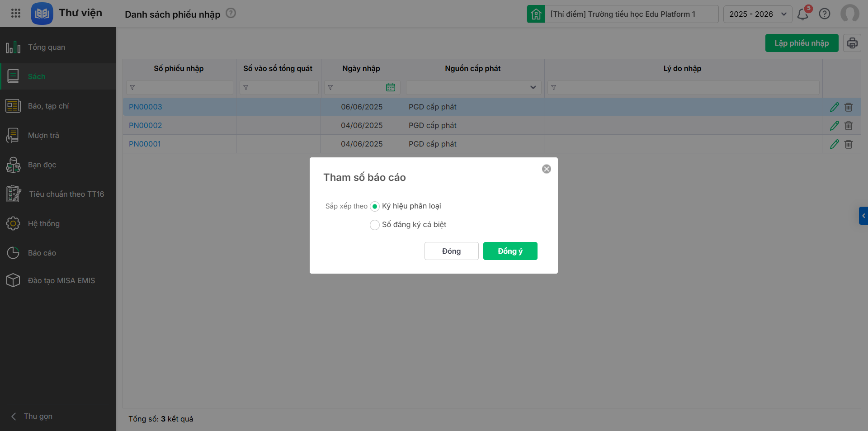Close the Tham số báo cáo dialog
This screenshot has height=431, width=868.
546,169
